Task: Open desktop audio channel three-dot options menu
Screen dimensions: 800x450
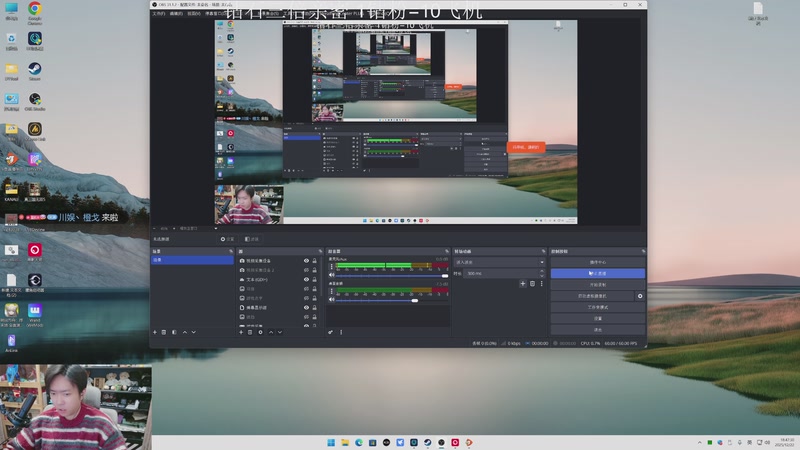Action: coord(332,291)
